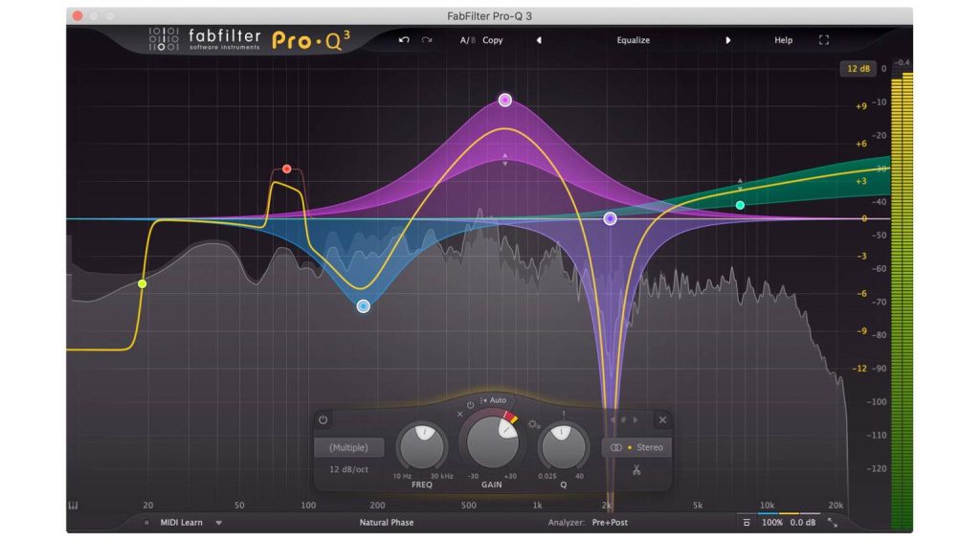Adjust the 100% gain scale value
The height and width of the screenshot is (541, 980).
coord(772,522)
